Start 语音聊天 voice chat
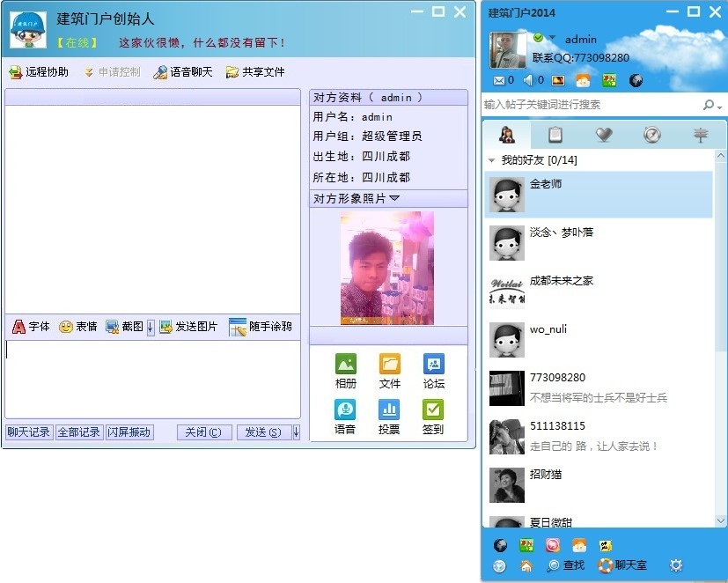The width and height of the screenshot is (728, 583). click(x=183, y=72)
